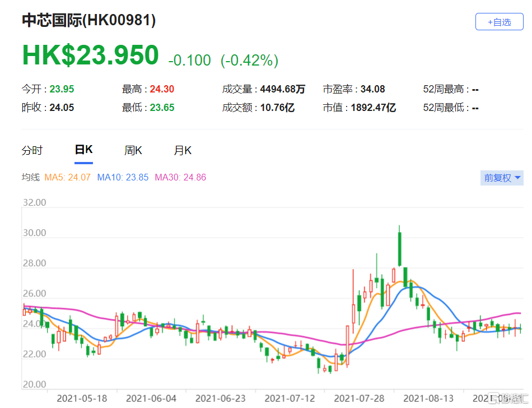Click the current price HK$23.950

[90, 55]
